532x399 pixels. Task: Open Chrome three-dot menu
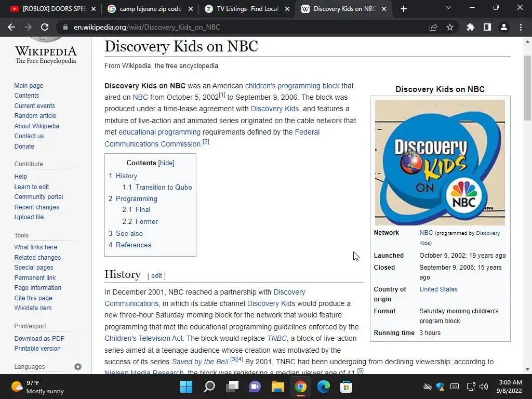point(521,27)
